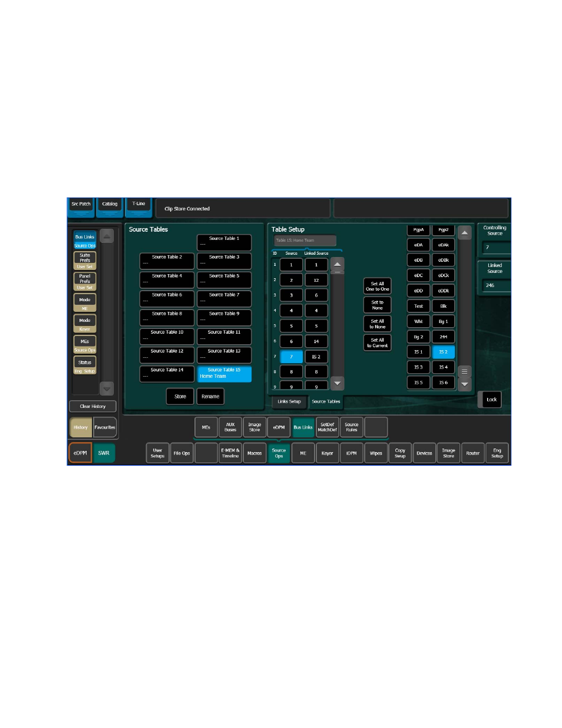Click the Controlling Source value field
The width and height of the screenshot is (562, 728).
tap(497, 248)
